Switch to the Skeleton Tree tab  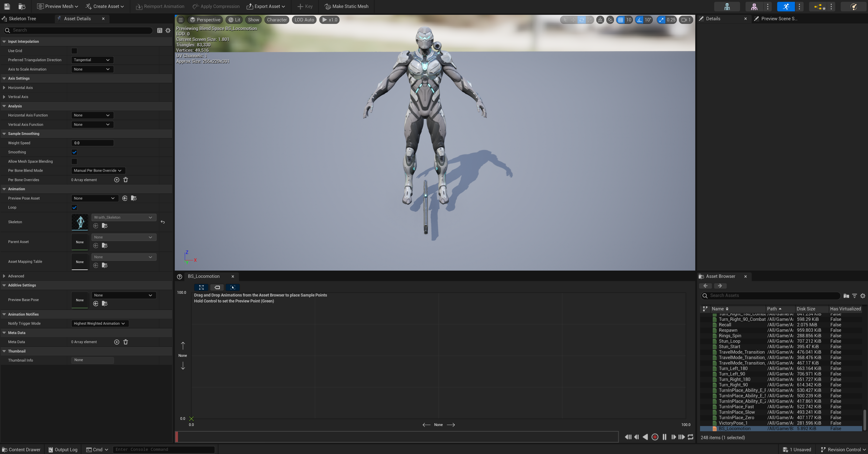(22, 19)
